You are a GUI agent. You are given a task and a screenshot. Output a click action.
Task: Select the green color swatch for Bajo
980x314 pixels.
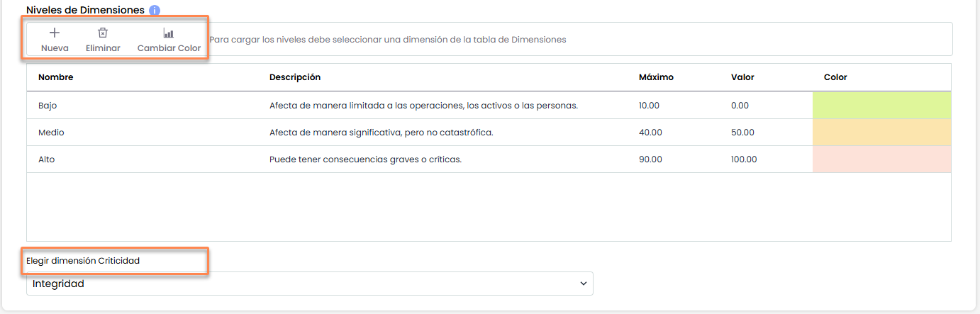coord(881,106)
